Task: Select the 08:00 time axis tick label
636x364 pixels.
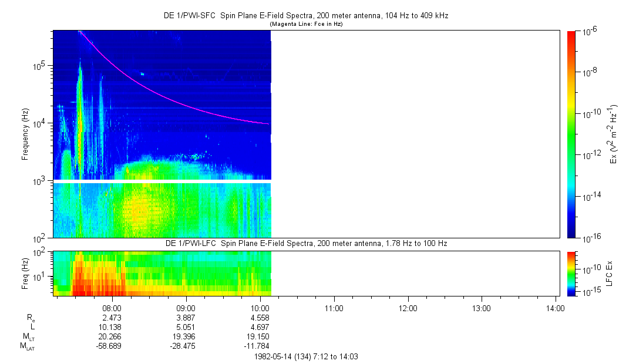Action: pos(112,307)
